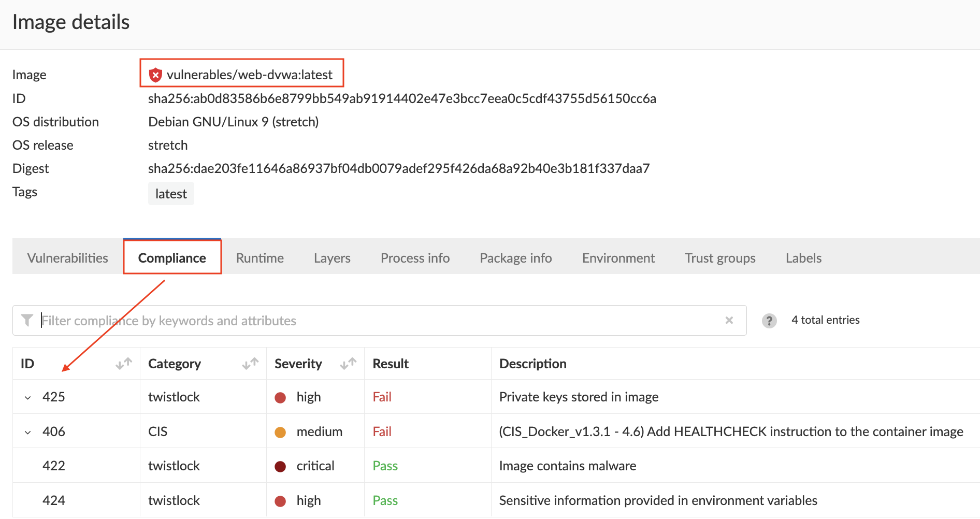The width and height of the screenshot is (980, 519).
Task: Show the Environment tab
Action: (618, 258)
